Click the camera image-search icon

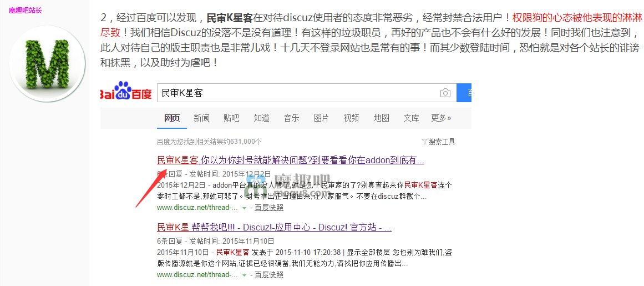coord(445,93)
